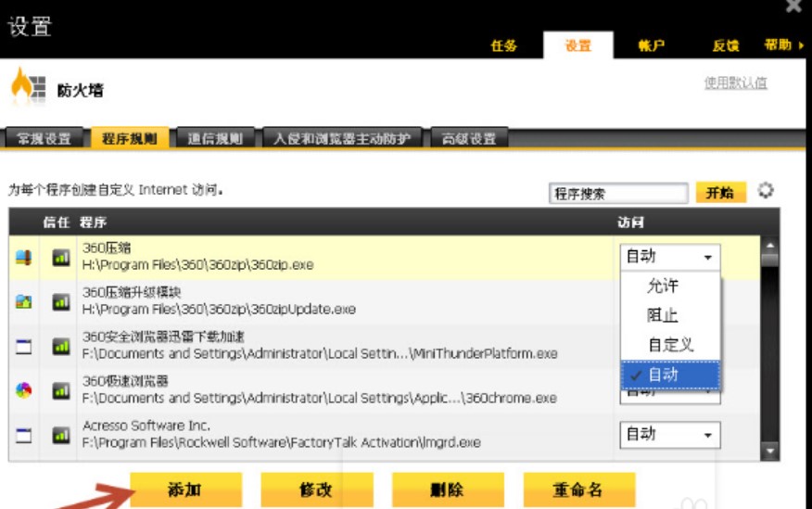Click the 360压缩 program icon
The width and height of the screenshot is (812, 509).
24,258
